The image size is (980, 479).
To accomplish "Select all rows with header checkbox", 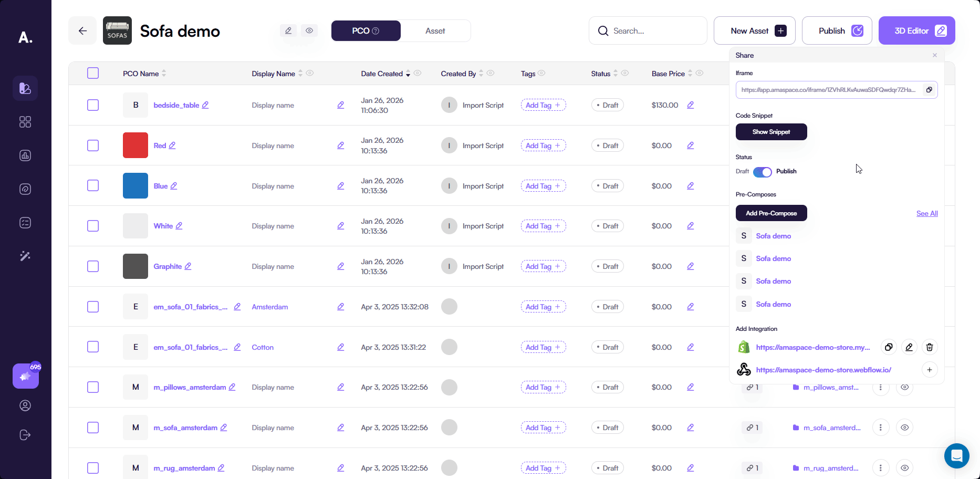I will tap(93, 73).
